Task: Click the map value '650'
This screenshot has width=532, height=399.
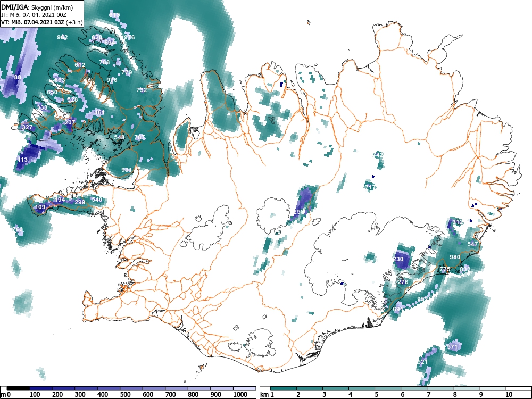Action: pos(52,92)
